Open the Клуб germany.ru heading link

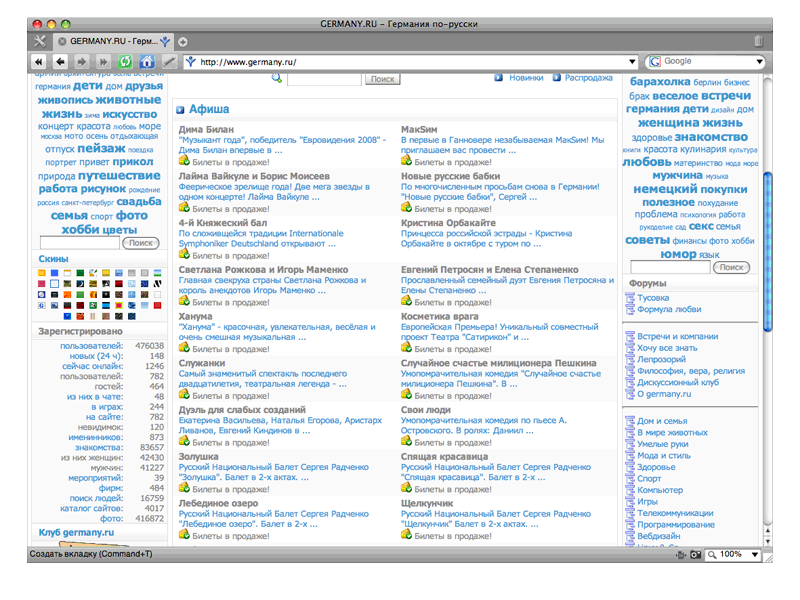pos(76,532)
